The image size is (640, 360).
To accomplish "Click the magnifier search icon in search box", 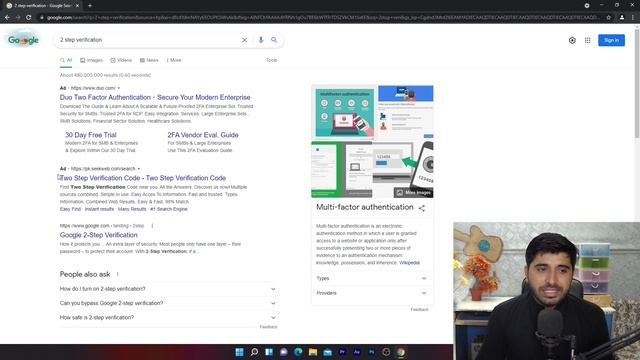I will click(x=274, y=40).
